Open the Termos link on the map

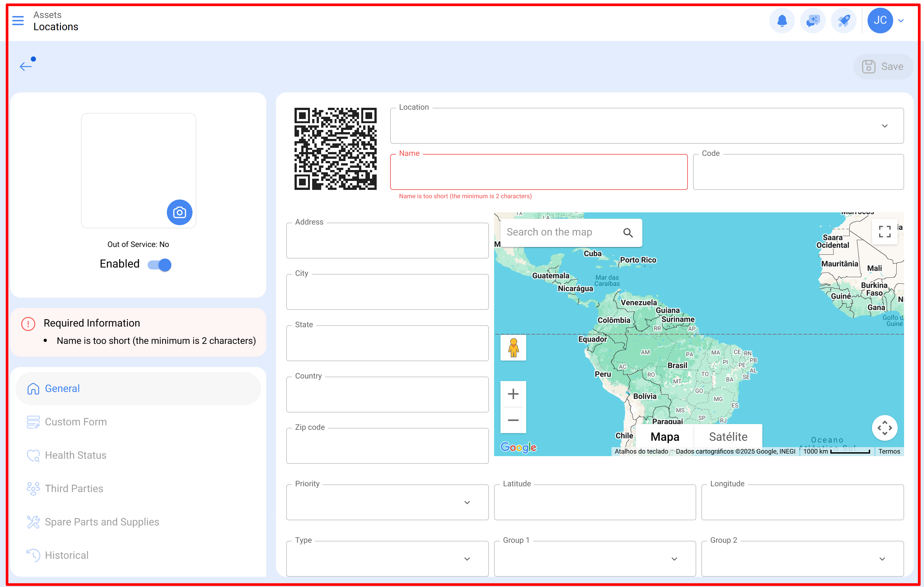coord(889,451)
